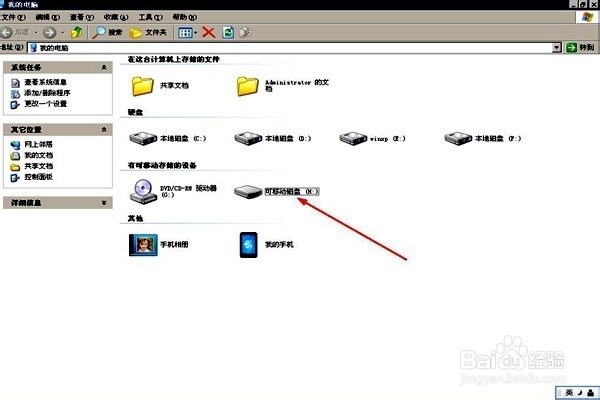Select local disk (F:) drive icon
This screenshot has height=400, width=600.
[x=458, y=139]
